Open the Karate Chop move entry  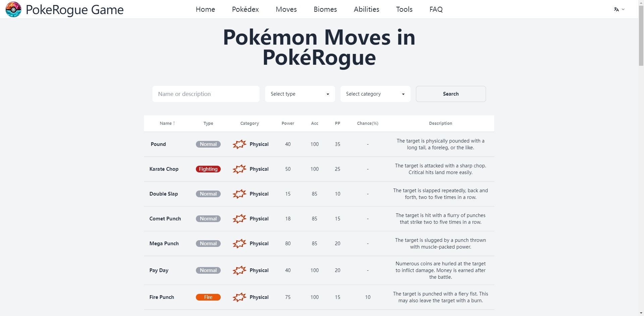164,169
